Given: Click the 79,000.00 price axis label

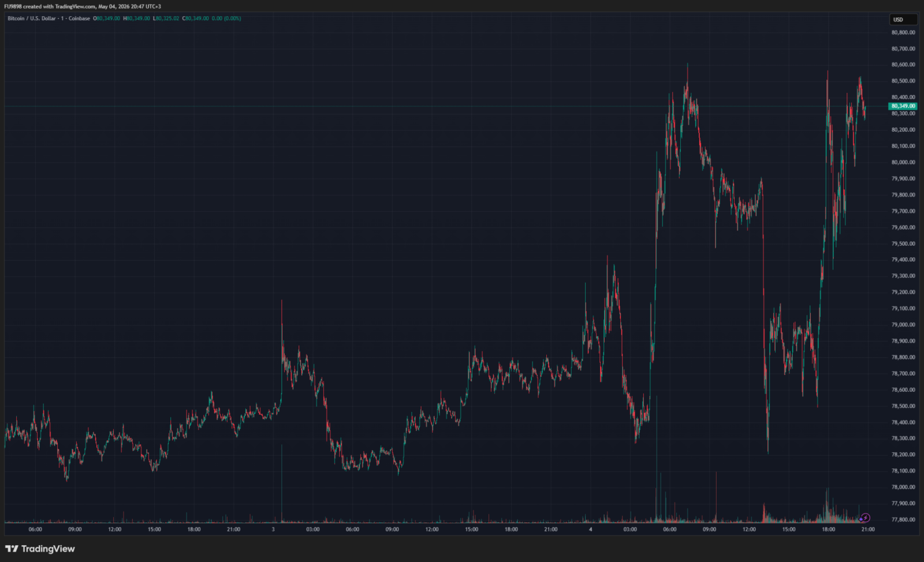Looking at the screenshot, I should click(903, 325).
